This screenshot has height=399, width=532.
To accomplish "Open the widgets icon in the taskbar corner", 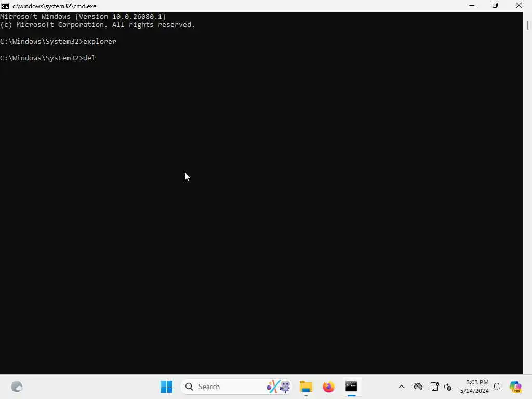I will [x=17, y=387].
